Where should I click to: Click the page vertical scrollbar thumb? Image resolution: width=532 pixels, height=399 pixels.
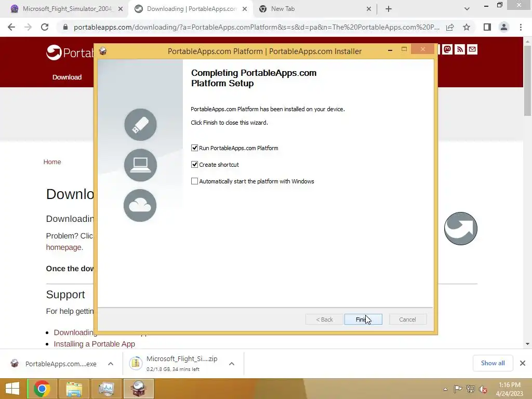pyautogui.click(x=527, y=81)
